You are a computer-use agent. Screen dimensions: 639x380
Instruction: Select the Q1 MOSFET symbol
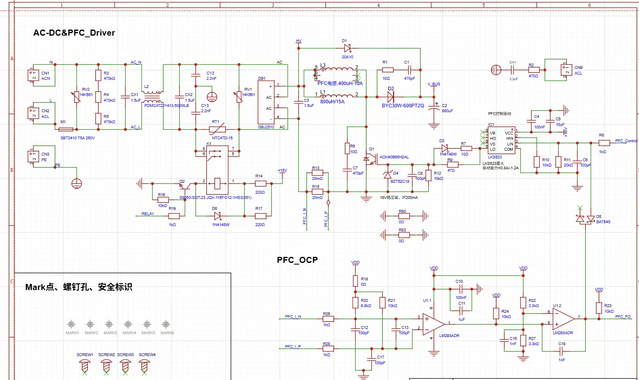pos(370,158)
